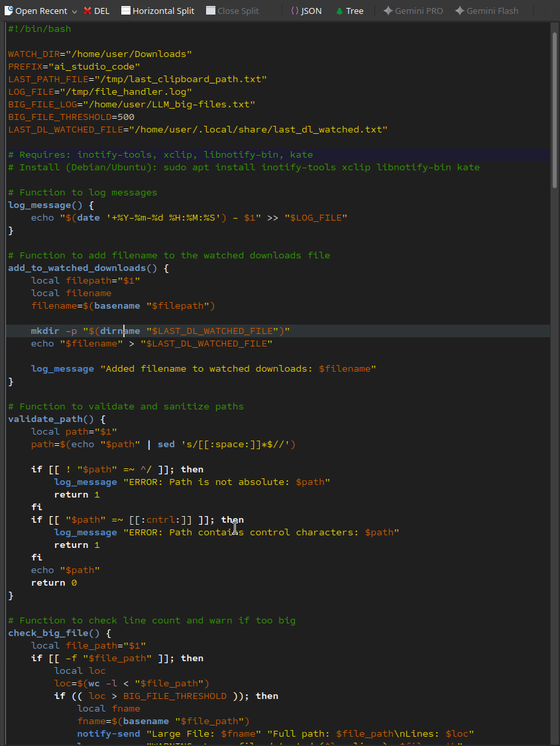560x746 pixels.
Task: Click the 'local file_path="$1"' line
Action: click(x=89, y=646)
